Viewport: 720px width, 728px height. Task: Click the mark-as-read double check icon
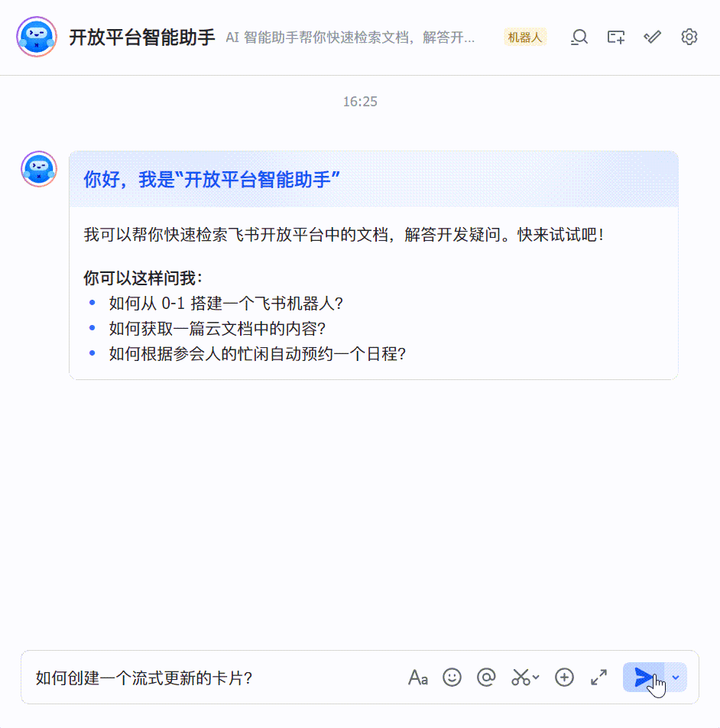(x=651, y=37)
